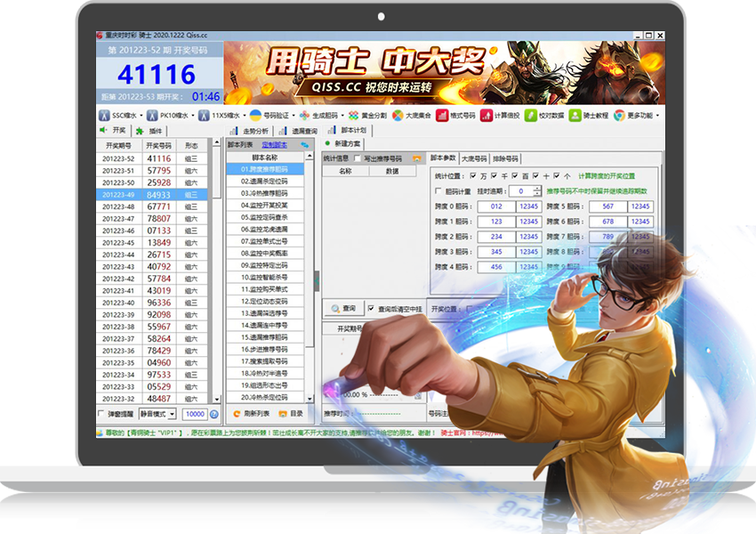756x534 pixels.
Task: Click the 跨度 5 胆码 field showing 567
Action: (x=608, y=206)
